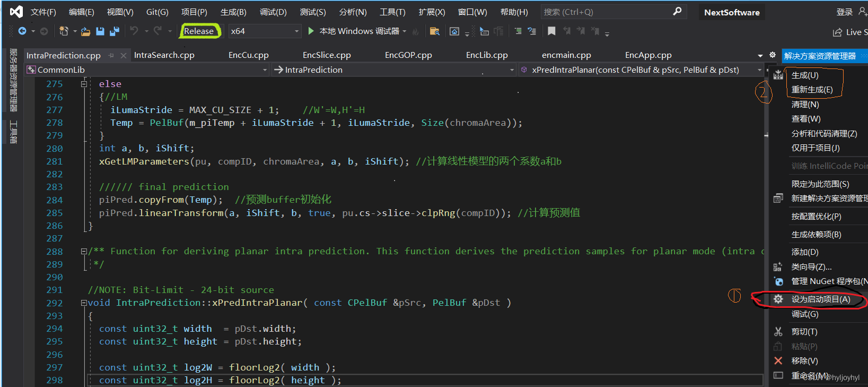Click the previous bookmark icon
Screen dimensions: 868x387
(x=567, y=31)
